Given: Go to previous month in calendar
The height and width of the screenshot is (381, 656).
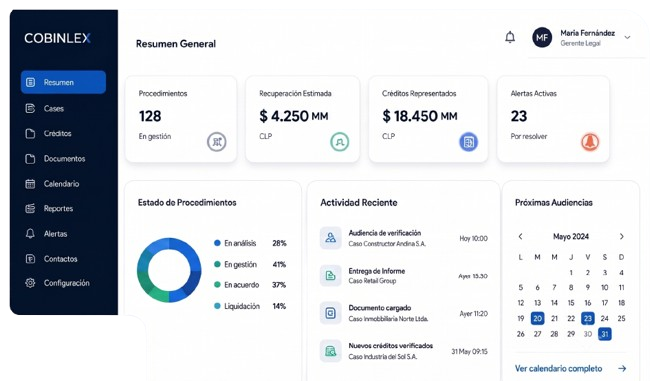Looking at the screenshot, I should (520, 236).
